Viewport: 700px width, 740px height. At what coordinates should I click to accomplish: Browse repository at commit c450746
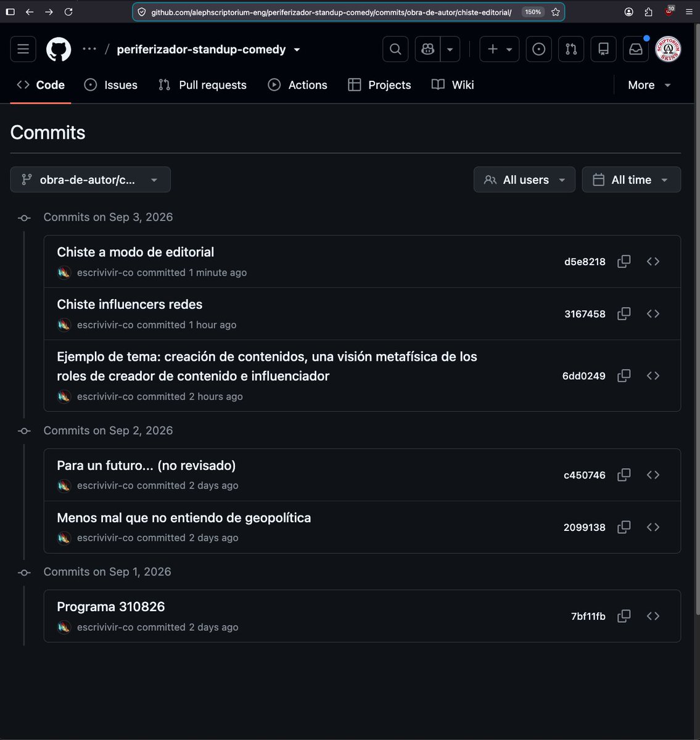pos(653,475)
